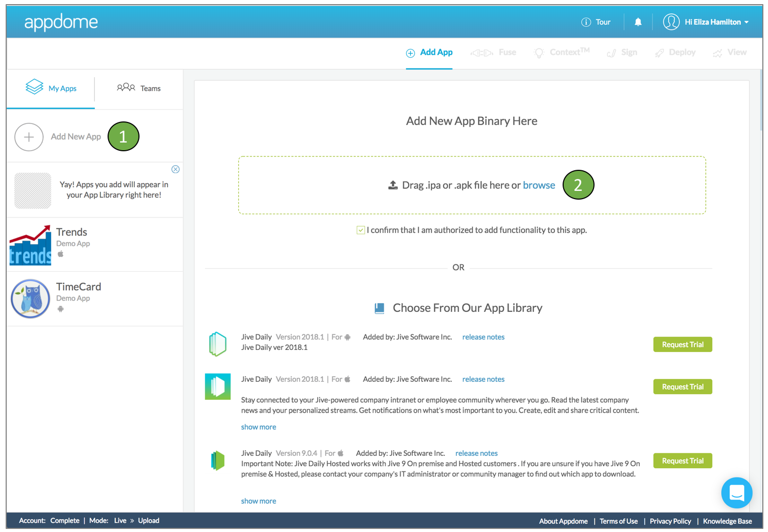
Task: Open release notes for Jive Daily 2018.1 iOS
Action: tap(483, 379)
